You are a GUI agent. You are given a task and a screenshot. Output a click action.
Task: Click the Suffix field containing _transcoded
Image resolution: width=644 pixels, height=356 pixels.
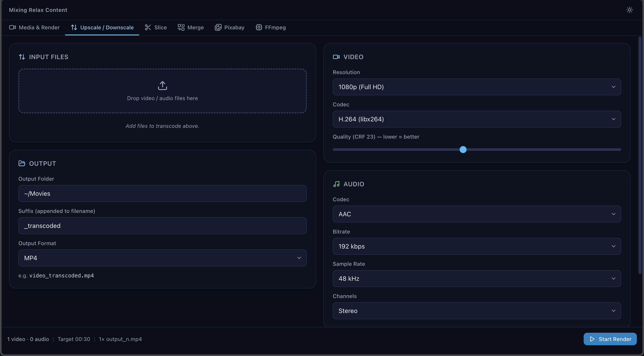pos(163,226)
